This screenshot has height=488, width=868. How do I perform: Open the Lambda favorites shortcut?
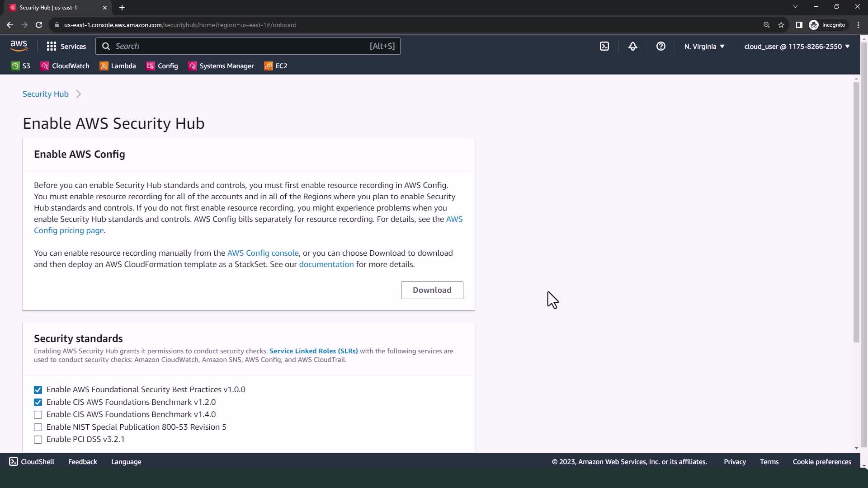[x=118, y=66]
